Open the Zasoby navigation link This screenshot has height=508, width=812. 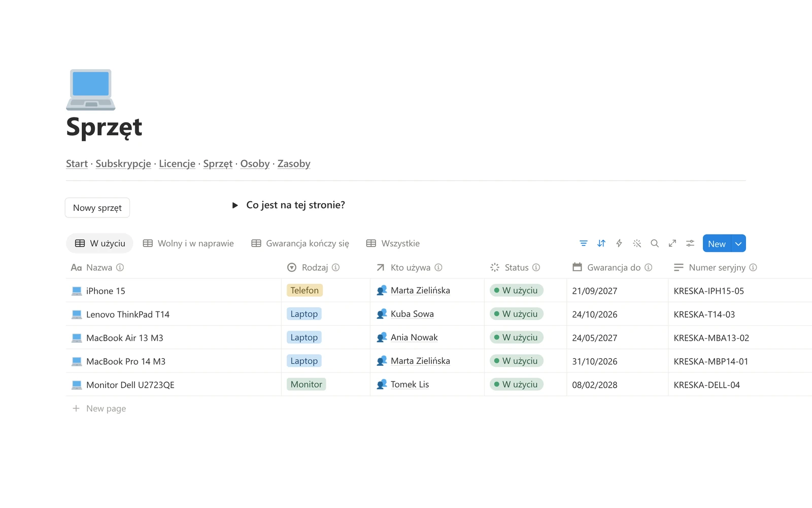point(294,164)
